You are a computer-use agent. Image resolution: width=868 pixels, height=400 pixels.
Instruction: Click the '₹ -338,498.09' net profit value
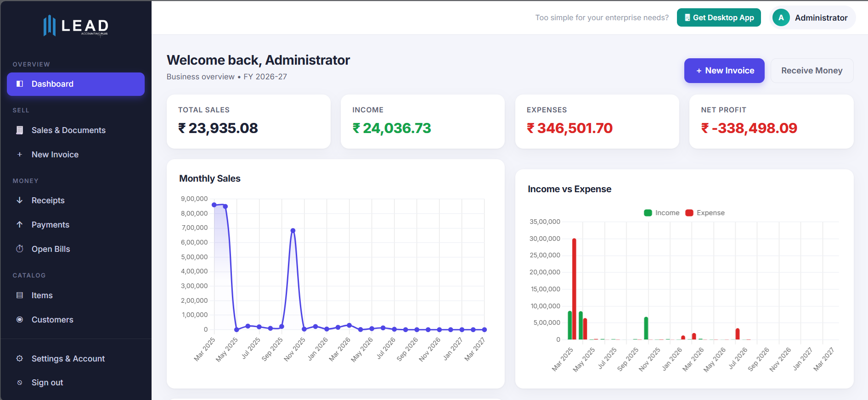749,128
